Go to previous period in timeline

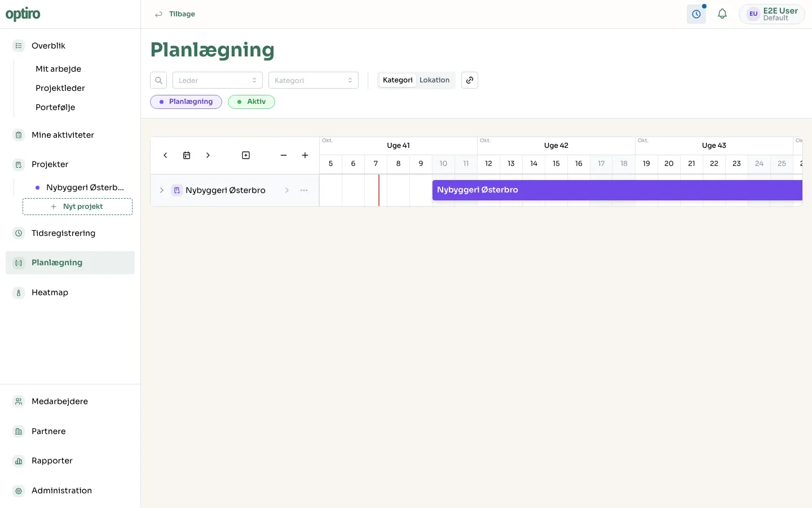click(165, 155)
